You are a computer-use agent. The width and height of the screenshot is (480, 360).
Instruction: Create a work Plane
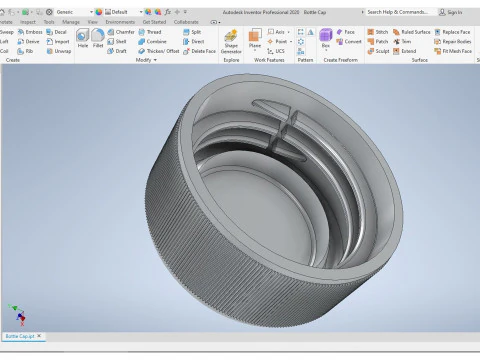(255, 37)
